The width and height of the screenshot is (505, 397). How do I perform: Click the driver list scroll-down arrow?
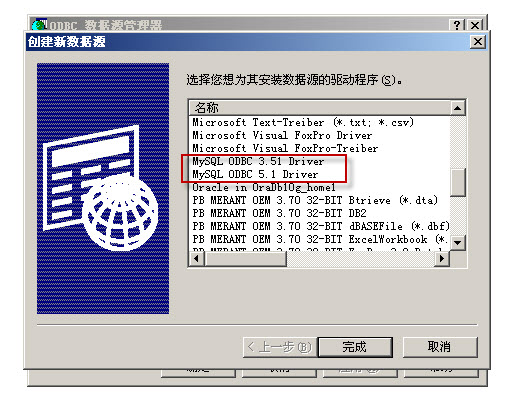pyautogui.click(x=458, y=243)
